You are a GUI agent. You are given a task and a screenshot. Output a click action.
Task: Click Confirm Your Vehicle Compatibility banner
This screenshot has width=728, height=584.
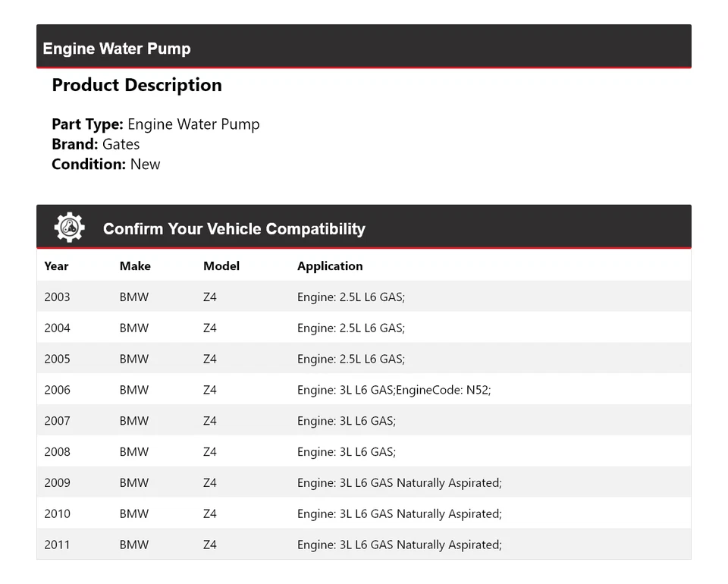point(234,229)
